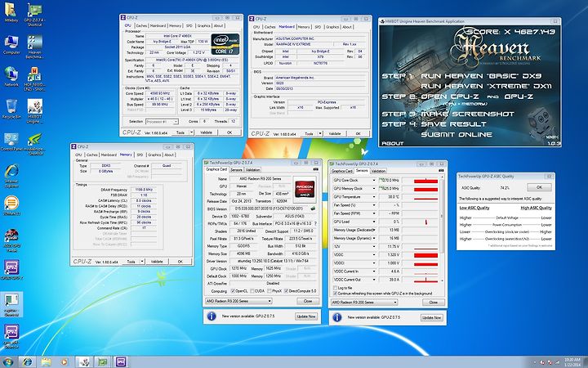Click the Intel Core i7 logo in CPU-Z
Screen dimensions: 588x368
point(225,44)
